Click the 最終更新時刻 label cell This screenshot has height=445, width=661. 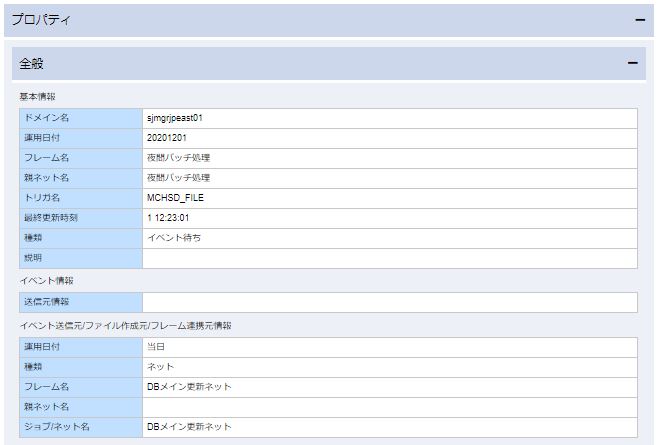coord(81,218)
